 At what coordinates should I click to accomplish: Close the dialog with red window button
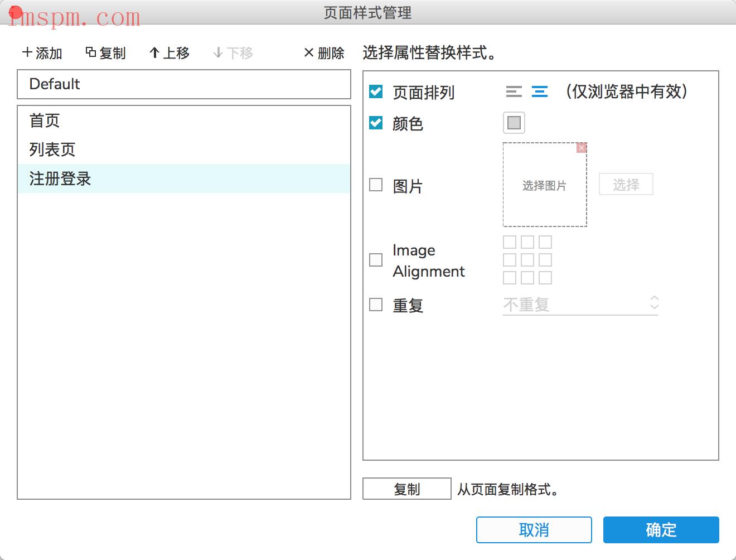(x=16, y=12)
